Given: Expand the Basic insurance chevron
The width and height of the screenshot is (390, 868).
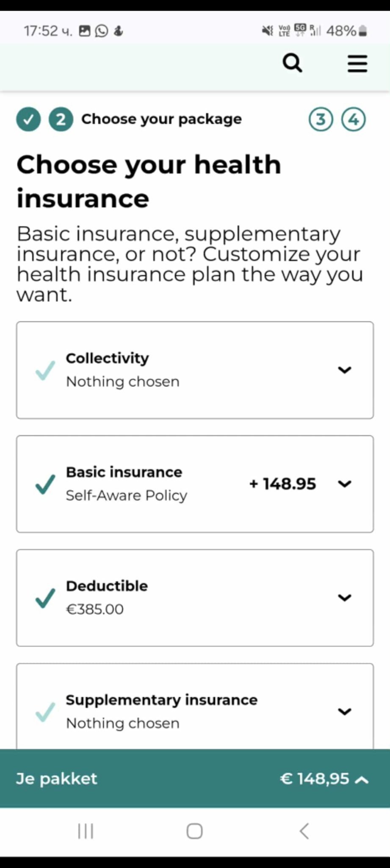Looking at the screenshot, I should (345, 484).
